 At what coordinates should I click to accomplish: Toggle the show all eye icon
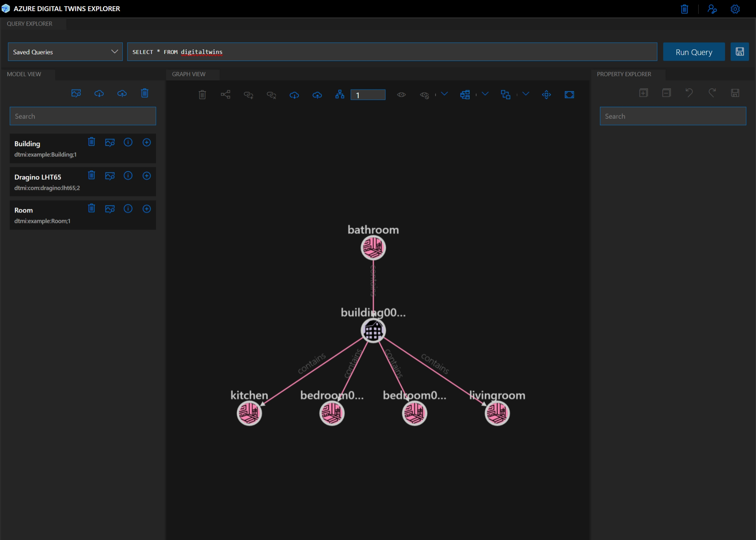point(401,95)
